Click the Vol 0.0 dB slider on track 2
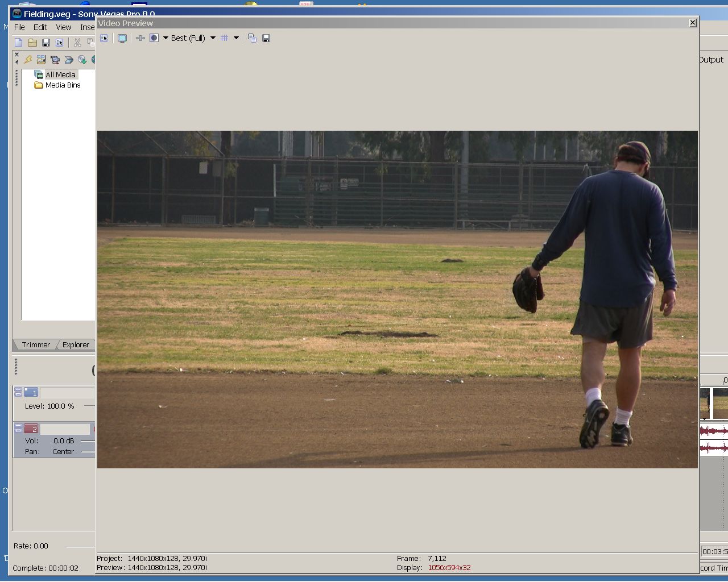728x582 pixels. click(x=88, y=440)
